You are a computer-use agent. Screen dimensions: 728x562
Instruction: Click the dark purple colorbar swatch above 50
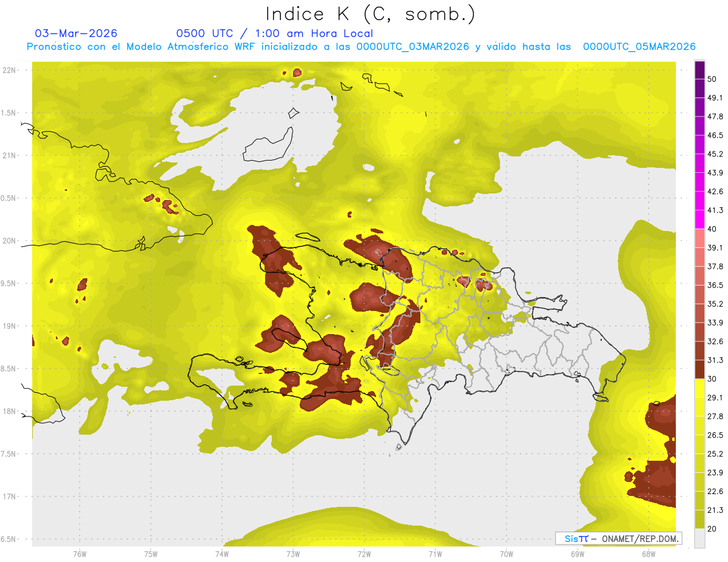[x=700, y=70]
